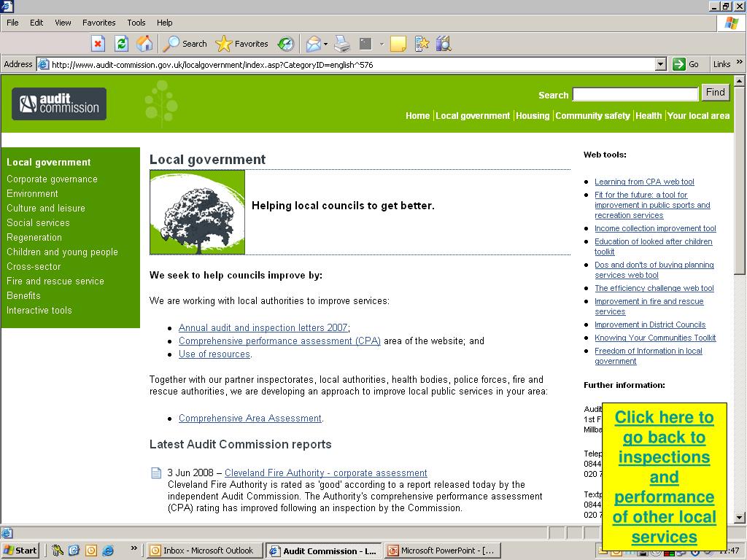This screenshot has width=747, height=560.
Task: Switch to Inbox - Microsoft Outlook taskbar button
Action: point(204,551)
